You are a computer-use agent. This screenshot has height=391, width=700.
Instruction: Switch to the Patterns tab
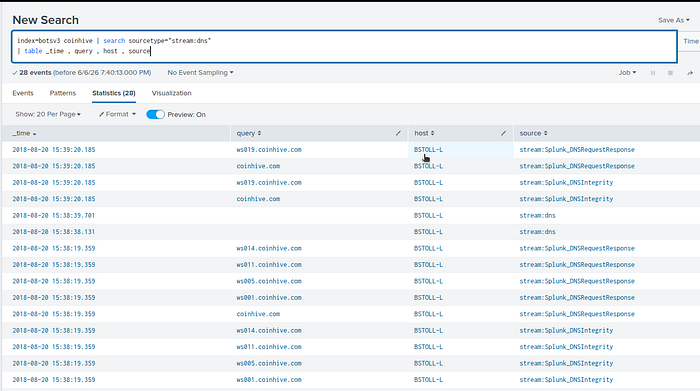[62, 93]
